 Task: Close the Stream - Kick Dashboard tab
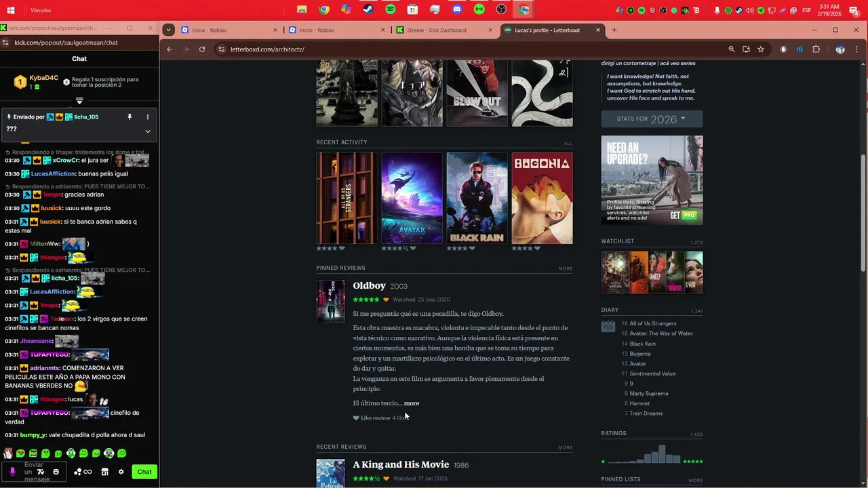(x=490, y=30)
